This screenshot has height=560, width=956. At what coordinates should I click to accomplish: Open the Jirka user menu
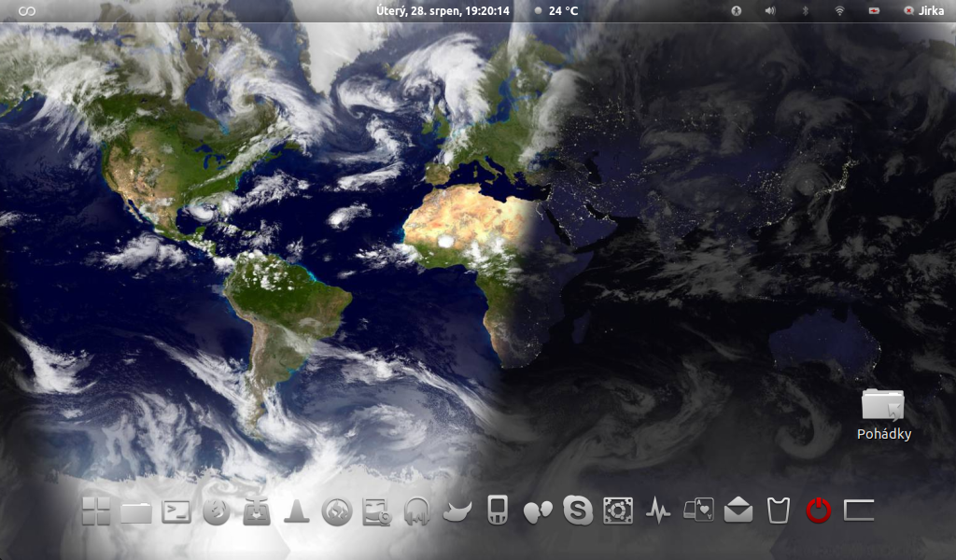click(923, 11)
